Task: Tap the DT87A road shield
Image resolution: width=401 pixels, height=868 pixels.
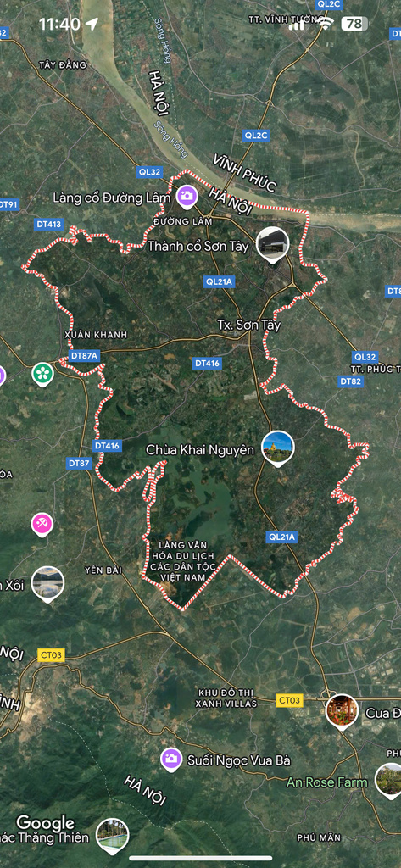Action: pyautogui.click(x=84, y=356)
